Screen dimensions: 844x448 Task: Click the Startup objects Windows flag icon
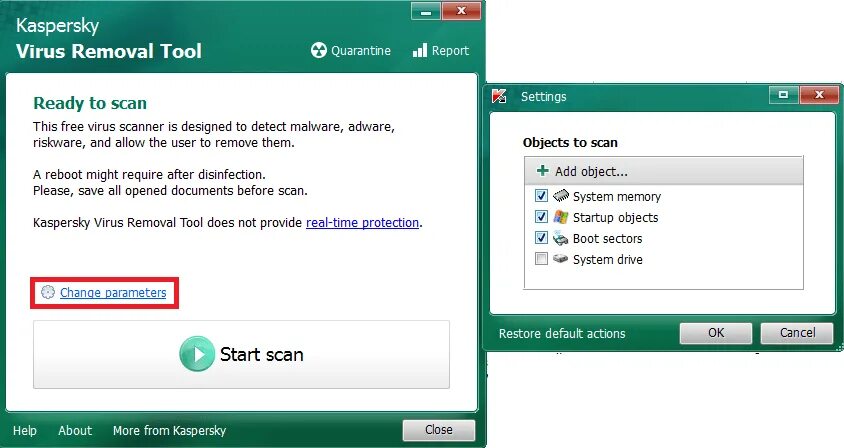pos(560,216)
